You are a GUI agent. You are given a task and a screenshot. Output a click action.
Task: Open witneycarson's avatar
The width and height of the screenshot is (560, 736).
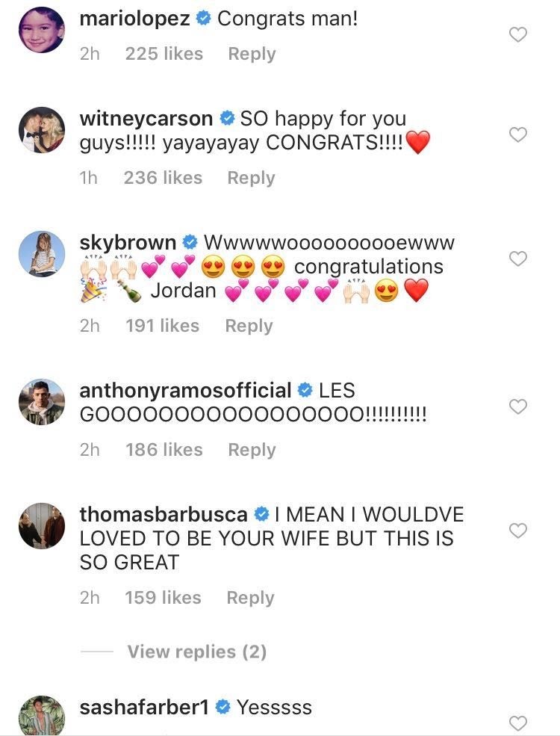(41, 131)
